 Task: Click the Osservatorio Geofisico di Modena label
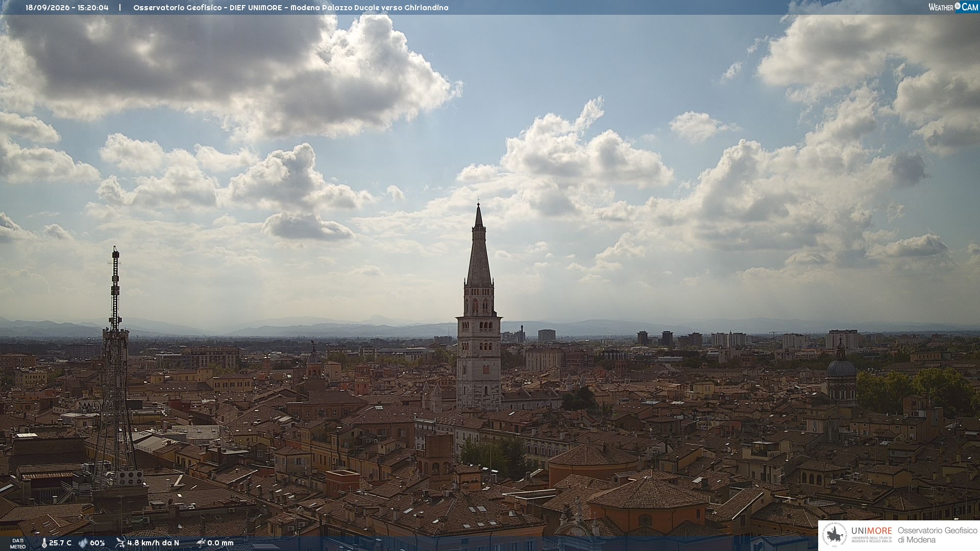[937, 535]
